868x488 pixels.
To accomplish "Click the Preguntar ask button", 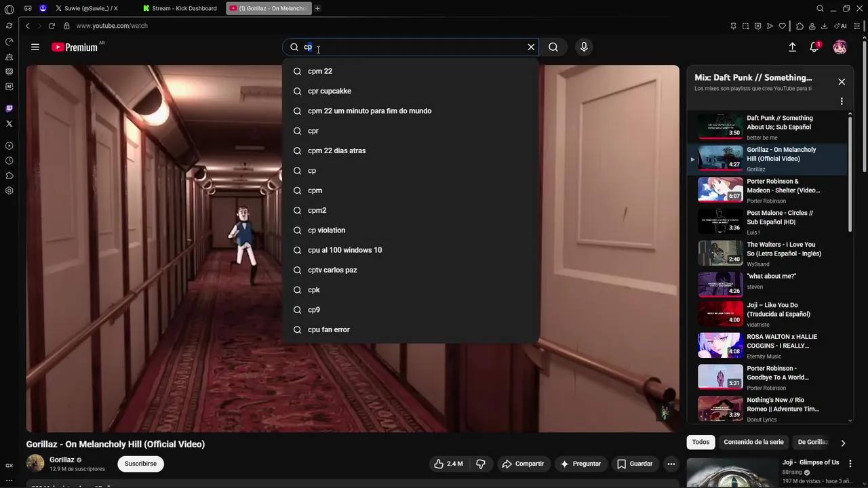I will click(580, 464).
